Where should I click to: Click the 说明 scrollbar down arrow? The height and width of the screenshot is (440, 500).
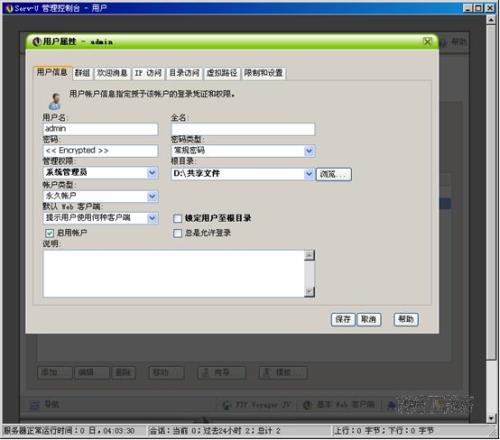[310, 292]
